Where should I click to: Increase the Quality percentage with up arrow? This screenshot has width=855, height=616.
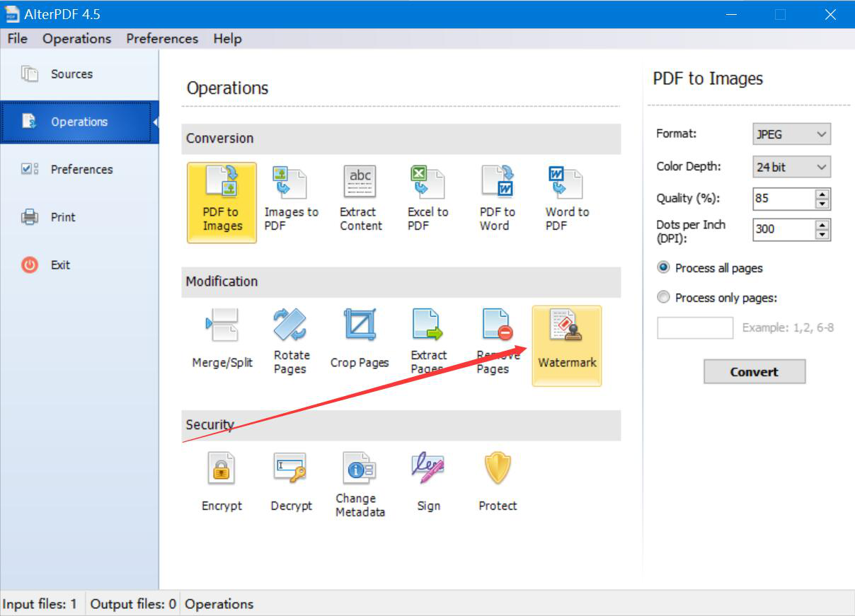822,194
